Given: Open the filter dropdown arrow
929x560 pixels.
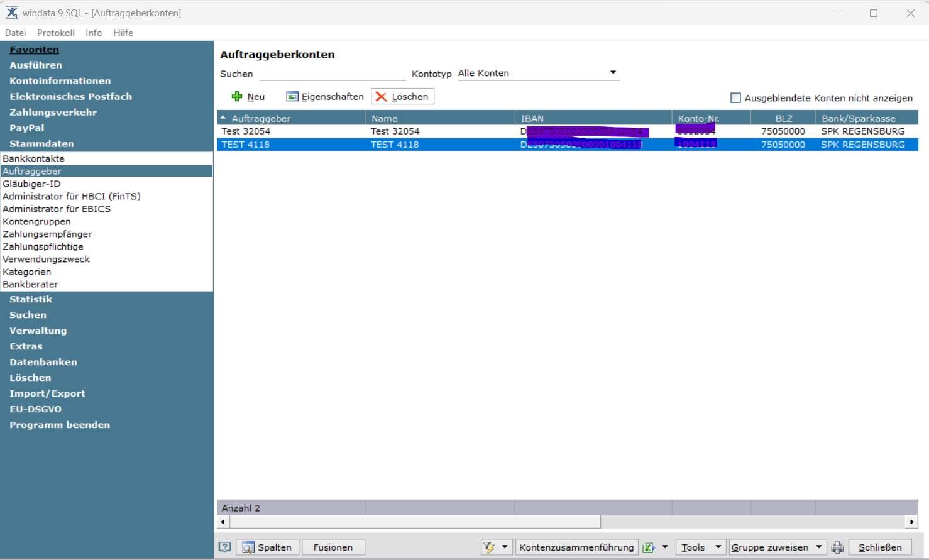Looking at the screenshot, I should (x=505, y=547).
